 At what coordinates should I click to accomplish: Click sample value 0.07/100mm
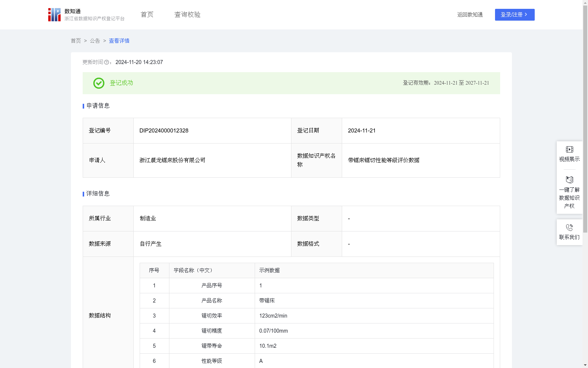click(273, 331)
